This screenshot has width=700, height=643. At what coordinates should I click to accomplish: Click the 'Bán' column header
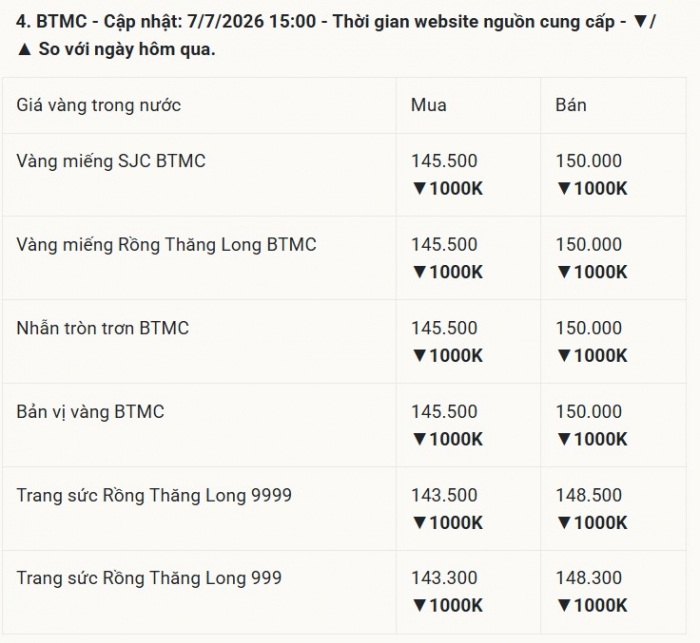(x=571, y=105)
